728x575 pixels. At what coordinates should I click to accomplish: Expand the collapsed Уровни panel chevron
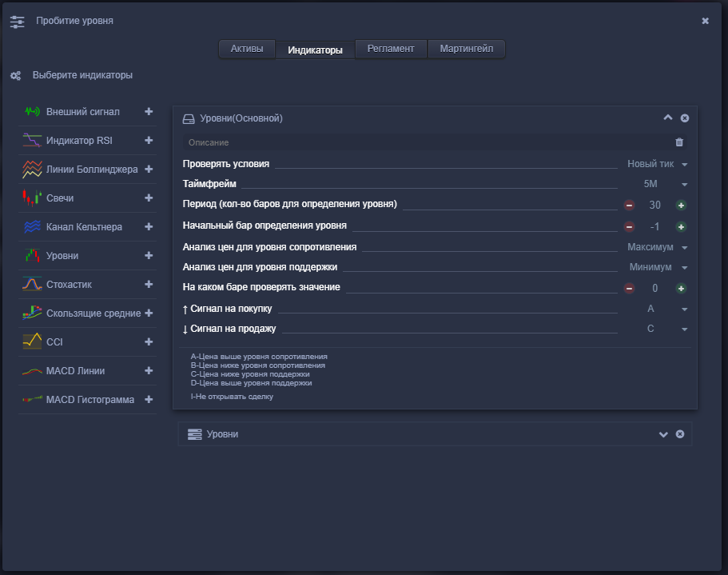pos(663,434)
